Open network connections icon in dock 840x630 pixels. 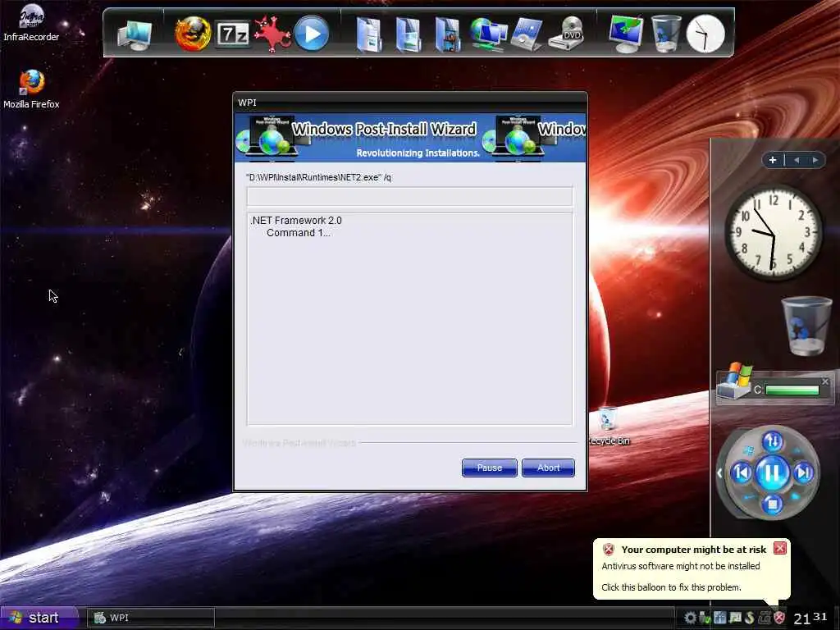488,34
